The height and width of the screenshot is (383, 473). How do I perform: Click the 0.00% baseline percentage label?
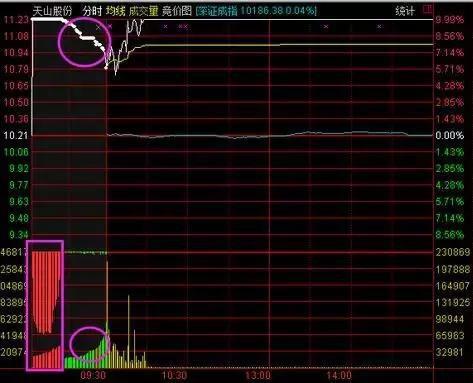click(x=450, y=135)
